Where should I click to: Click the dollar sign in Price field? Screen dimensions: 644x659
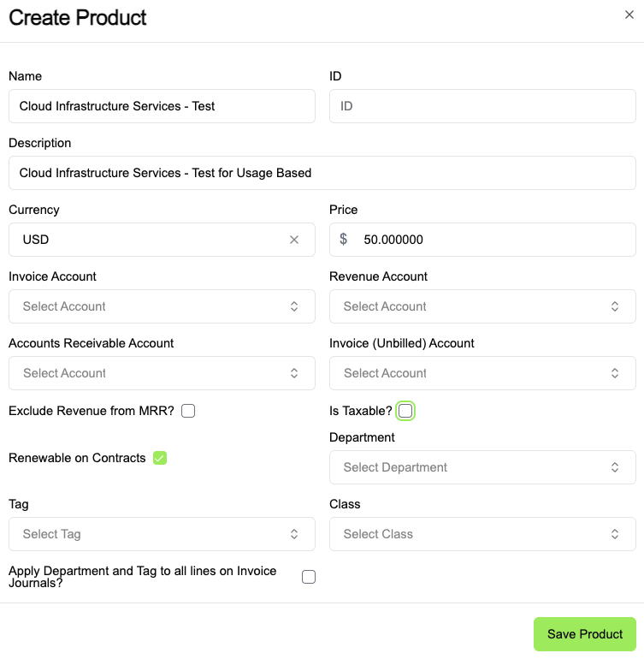point(344,240)
